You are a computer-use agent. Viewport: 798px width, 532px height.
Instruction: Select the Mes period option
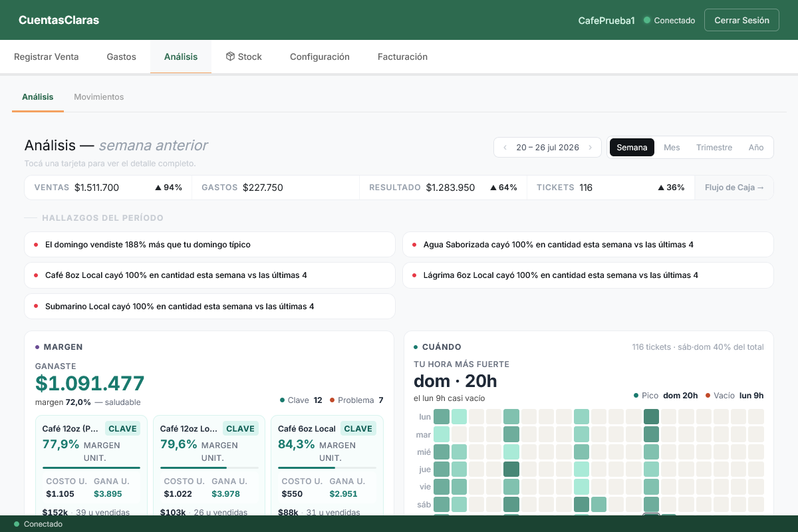point(672,148)
